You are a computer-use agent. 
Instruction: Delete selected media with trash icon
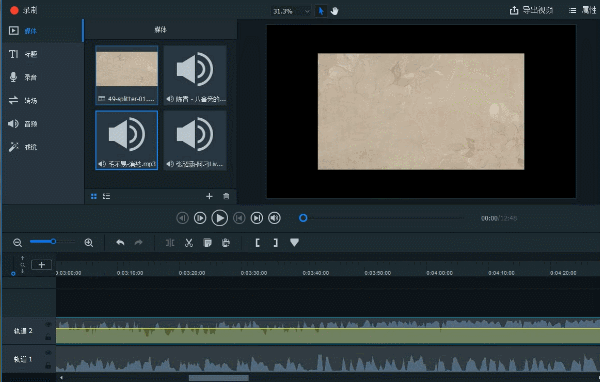[x=226, y=196]
